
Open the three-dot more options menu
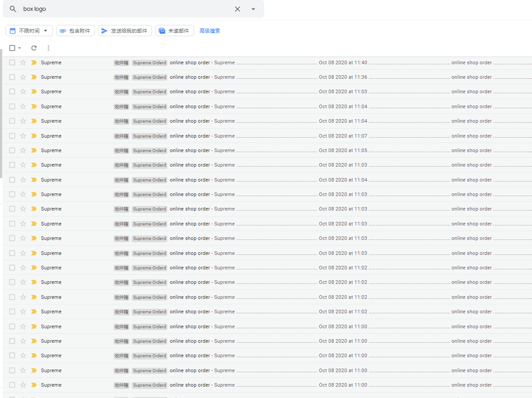click(x=48, y=48)
